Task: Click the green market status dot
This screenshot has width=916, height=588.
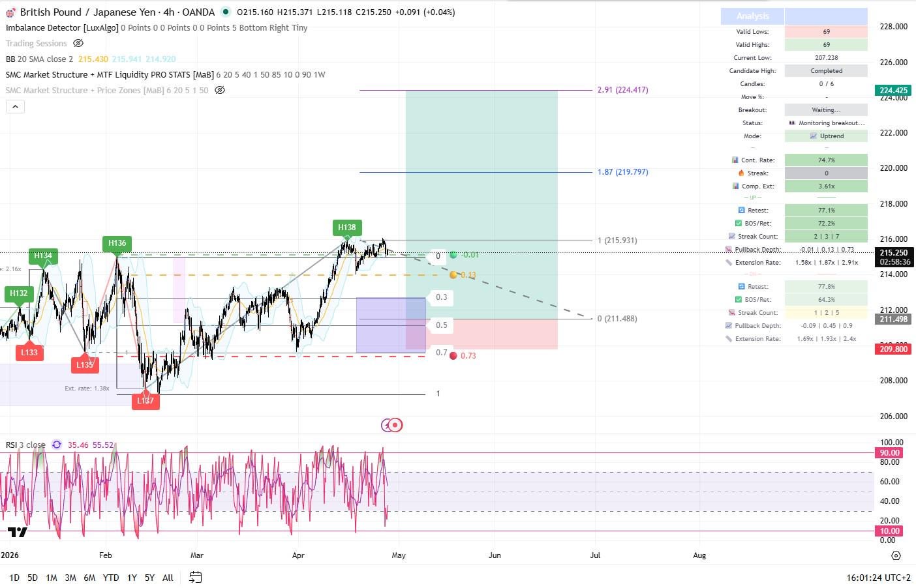Action: 224,12
